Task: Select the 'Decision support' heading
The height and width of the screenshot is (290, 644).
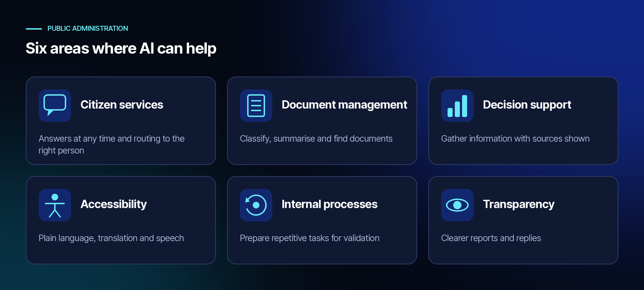Action: point(527,105)
